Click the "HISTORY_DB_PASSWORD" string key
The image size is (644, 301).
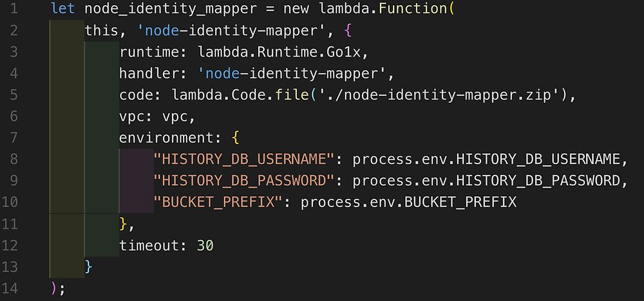(x=243, y=181)
